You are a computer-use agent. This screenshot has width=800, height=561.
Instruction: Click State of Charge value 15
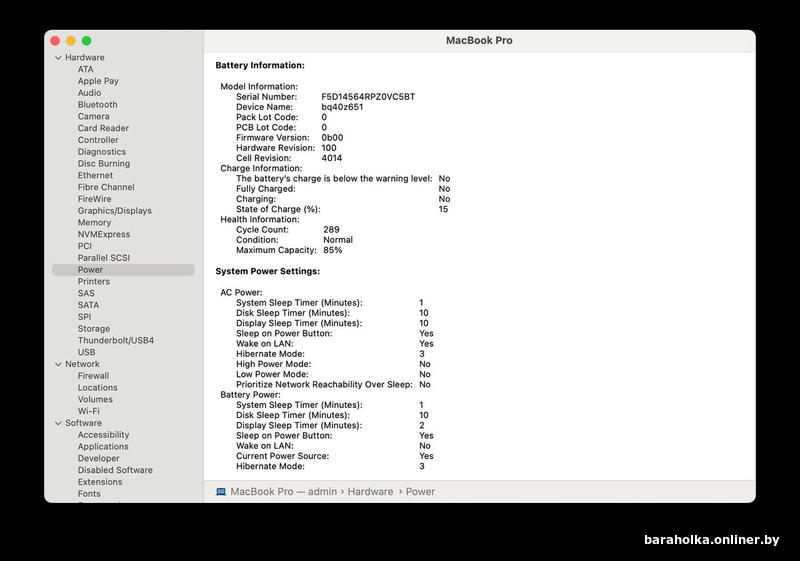[443, 209]
